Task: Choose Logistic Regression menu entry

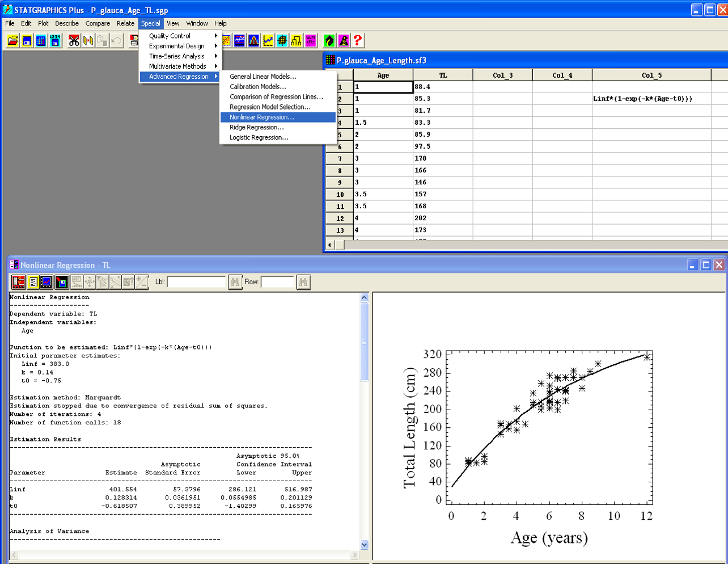Action: click(278, 137)
